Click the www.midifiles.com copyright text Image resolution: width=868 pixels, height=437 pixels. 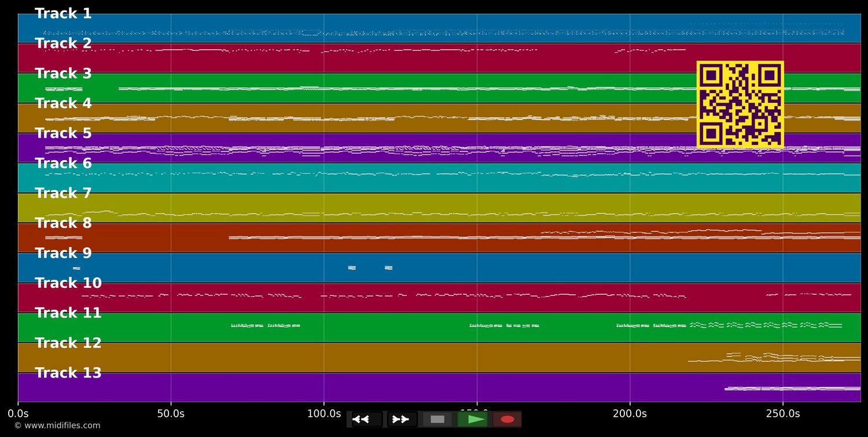pyautogui.click(x=57, y=426)
